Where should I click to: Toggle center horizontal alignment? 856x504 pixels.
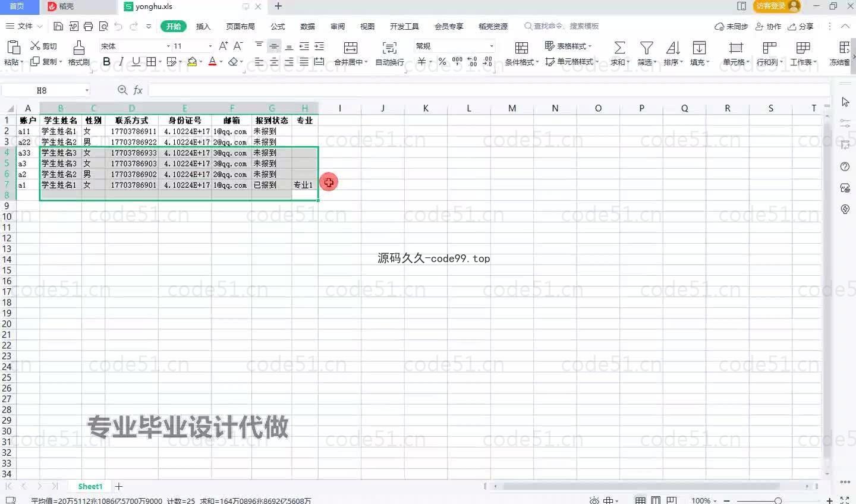coord(274,61)
